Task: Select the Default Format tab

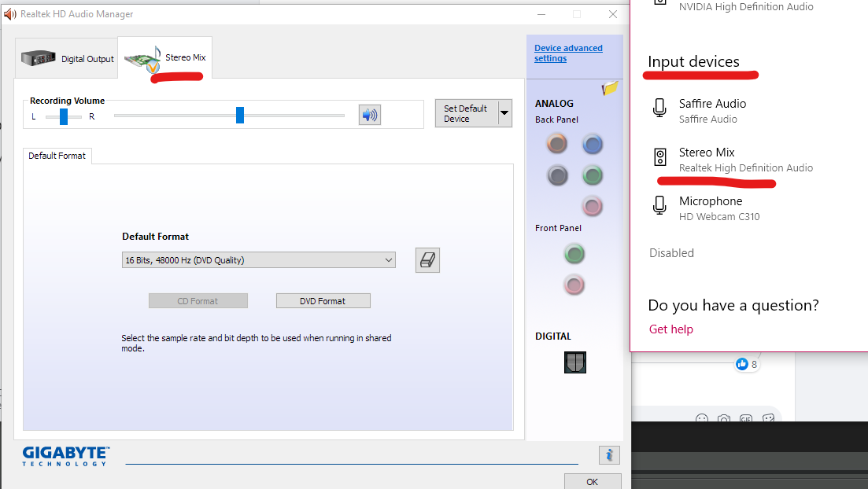Action: [x=57, y=156]
